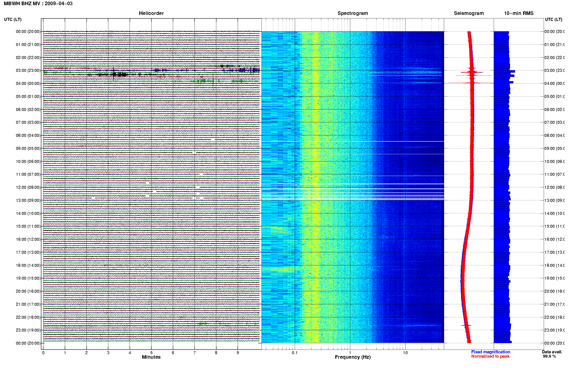The height and width of the screenshot is (368, 588).
Task: Click the left '13:00 (09:00)' time label
Action: 28,200
